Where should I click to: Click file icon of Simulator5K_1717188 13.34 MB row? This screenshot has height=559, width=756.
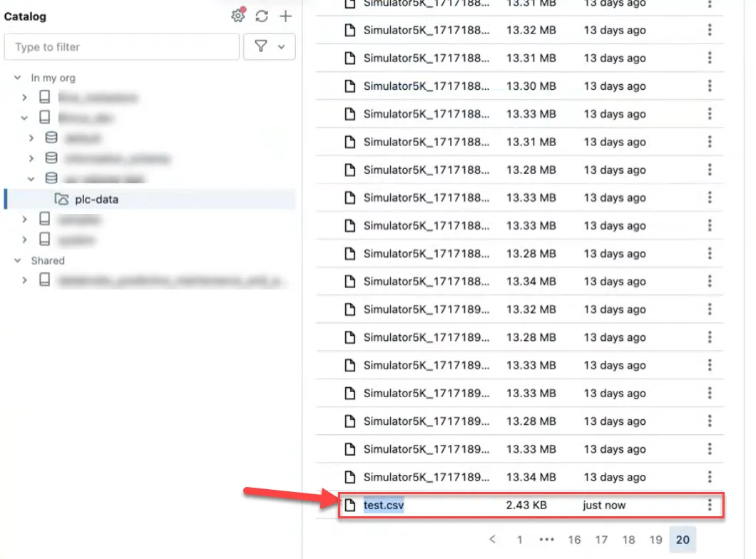tap(350, 282)
